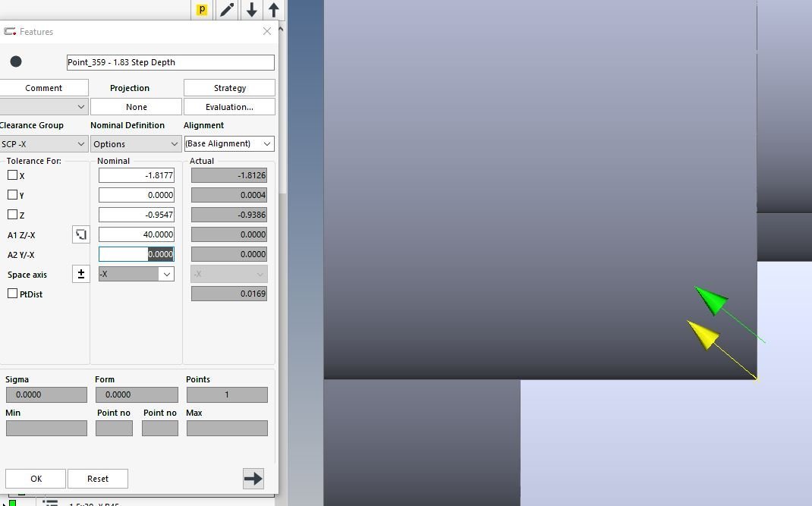Click the A1 nominal field 40.0000
This screenshot has height=506, width=812.
coord(136,234)
